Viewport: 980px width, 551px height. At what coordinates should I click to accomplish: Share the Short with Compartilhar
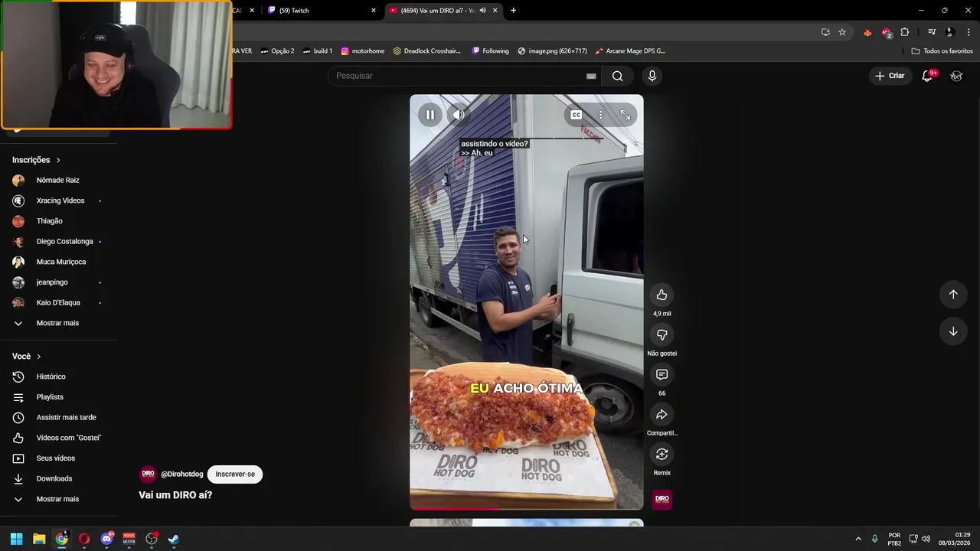point(661,415)
